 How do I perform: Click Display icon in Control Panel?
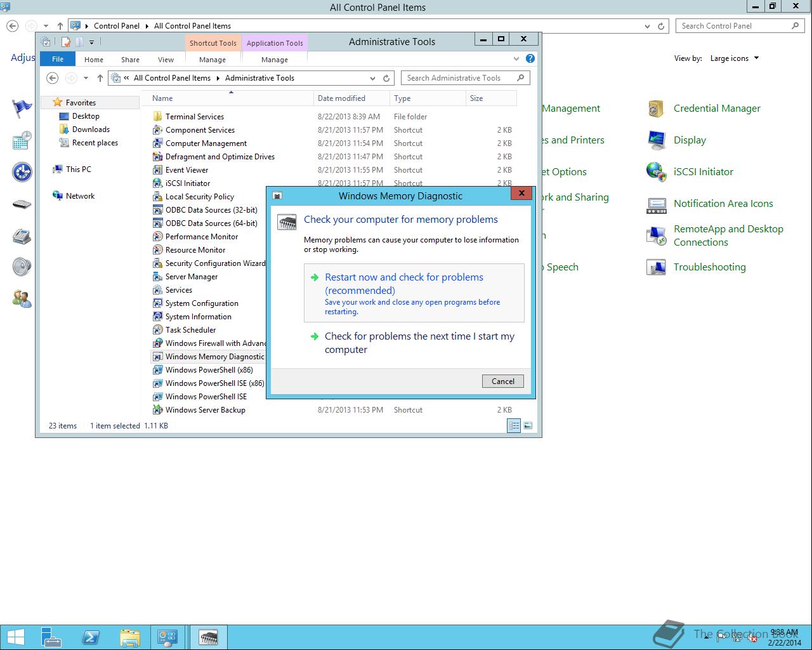656,140
